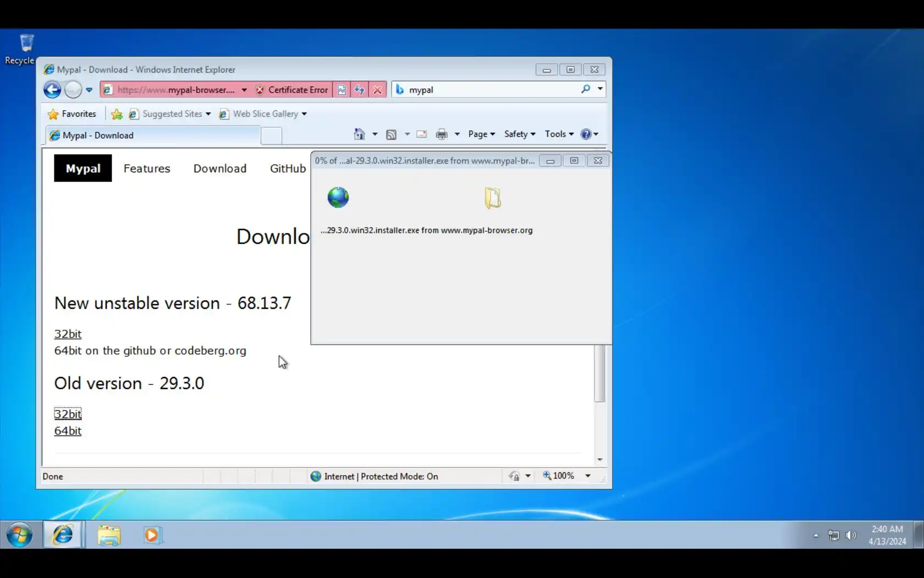Minimize the download progress dialog
This screenshot has height=578, width=924.
click(x=550, y=161)
